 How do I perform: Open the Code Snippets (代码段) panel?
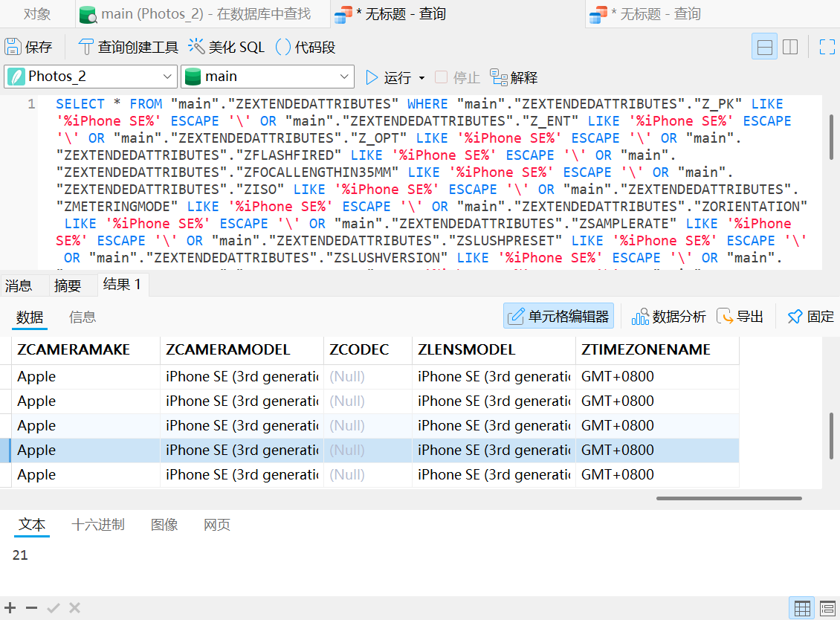click(x=306, y=47)
